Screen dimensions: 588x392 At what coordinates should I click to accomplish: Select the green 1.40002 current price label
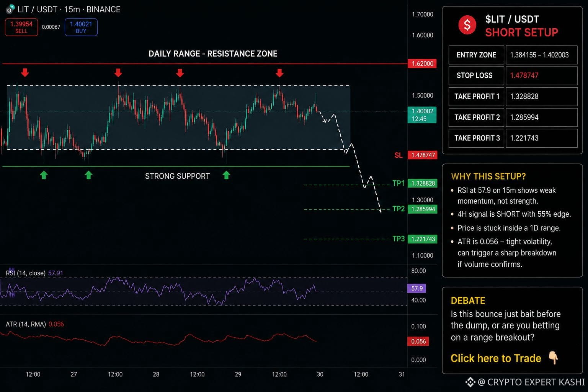[422, 115]
